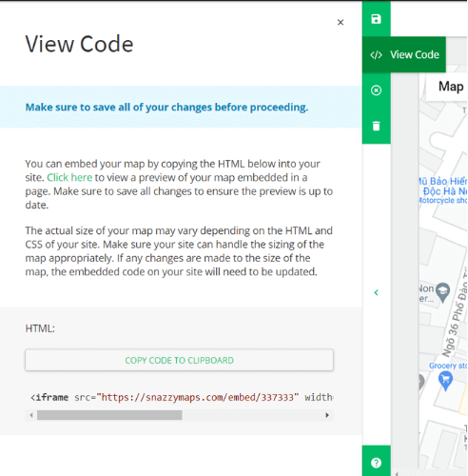Click the Save map floppy disk icon
The width and height of the screenshot is (468, 476).
coord(376,19)
